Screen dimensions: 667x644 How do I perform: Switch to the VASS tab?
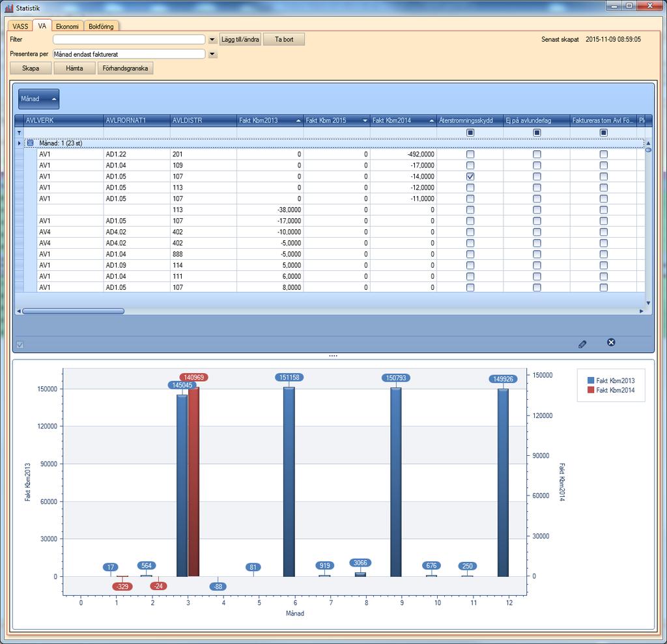click(20, 27)
